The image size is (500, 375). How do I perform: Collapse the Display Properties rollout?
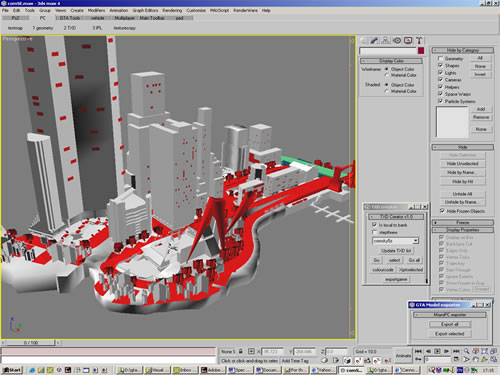(463, 230)
